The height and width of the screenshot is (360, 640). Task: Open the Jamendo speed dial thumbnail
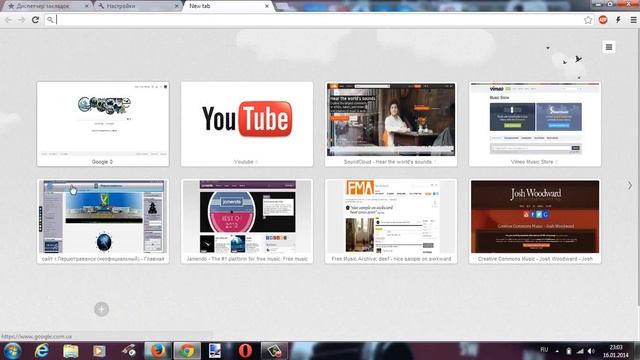(x=247, y=221)
